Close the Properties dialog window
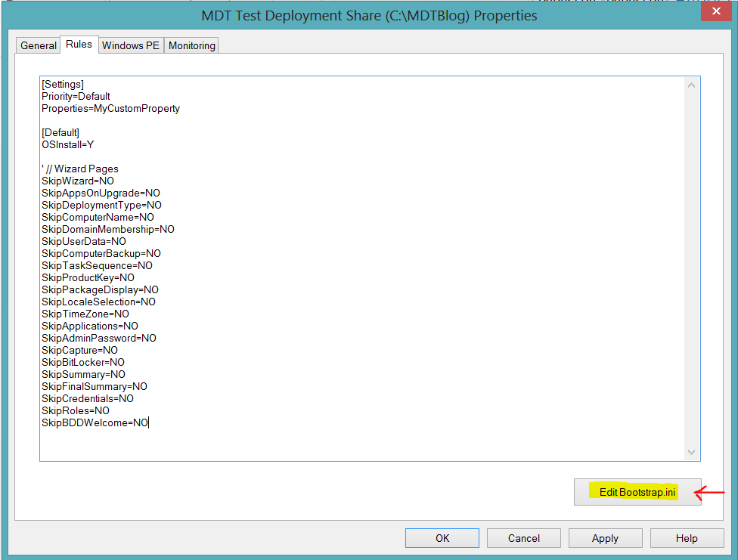The image size is (738, 560). pyautogui.click(x=716, y=11)
